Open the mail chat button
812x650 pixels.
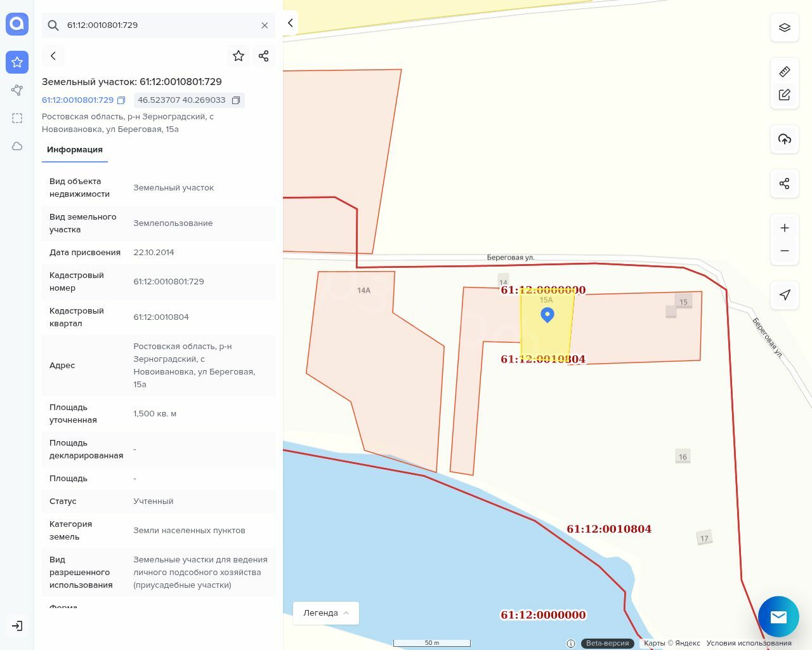pyautogui.click(x=778, y=616)
